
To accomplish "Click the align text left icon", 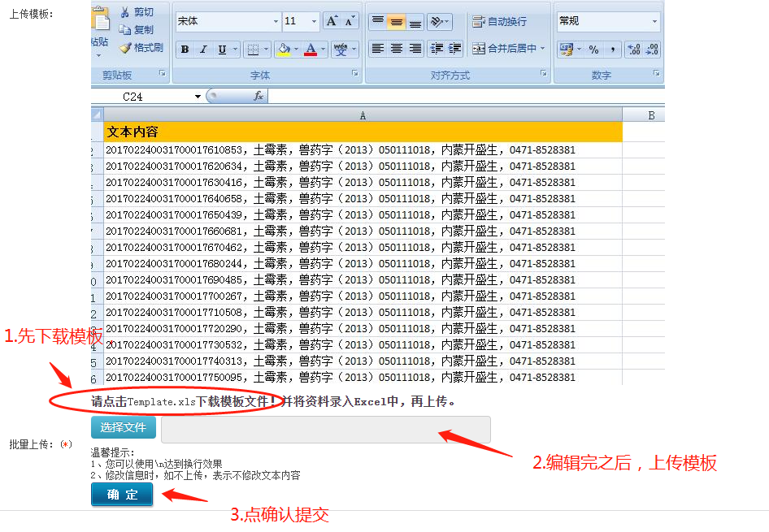I will (x=377, y=49).
